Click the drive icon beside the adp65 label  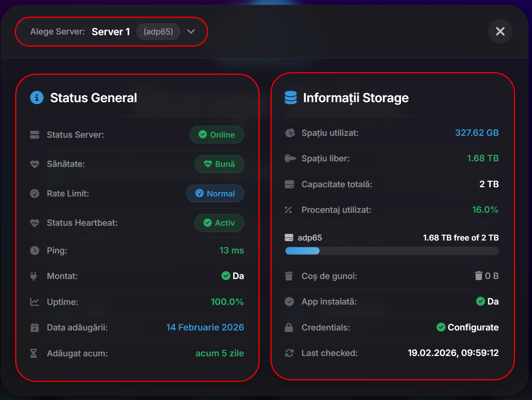(x=289, y=238)
